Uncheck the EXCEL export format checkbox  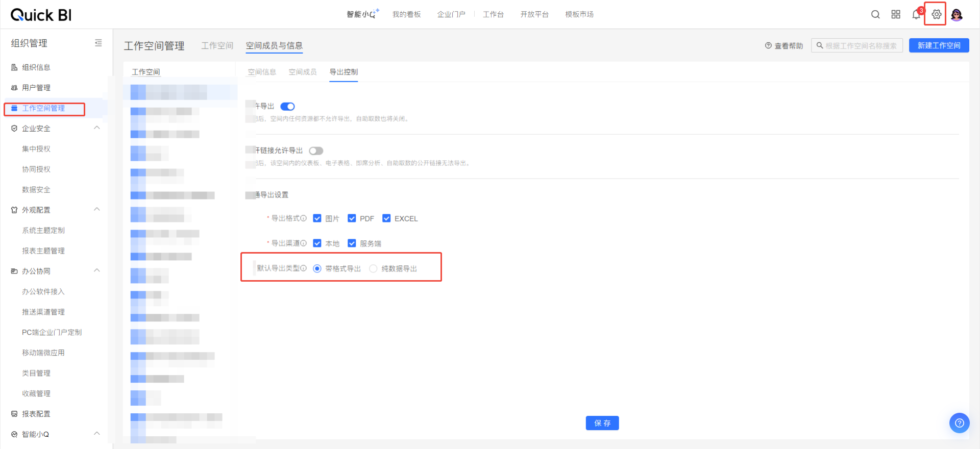click(x=386, y=218)
